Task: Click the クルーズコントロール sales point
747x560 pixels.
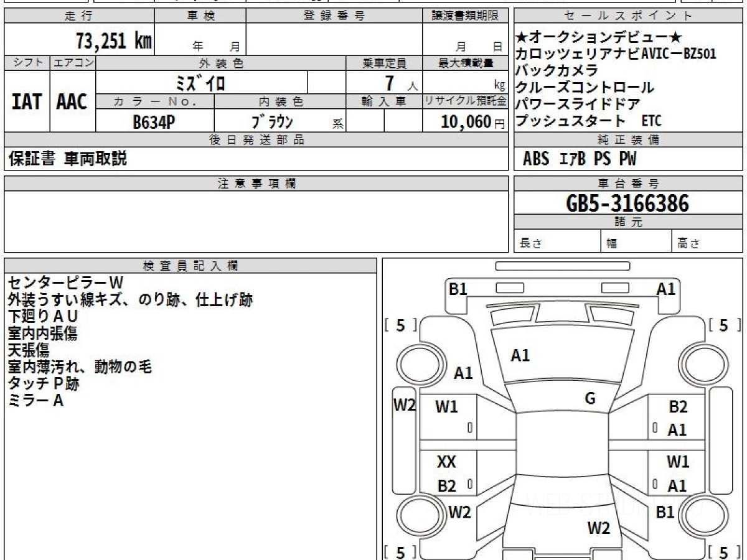Action: (585, 88)
